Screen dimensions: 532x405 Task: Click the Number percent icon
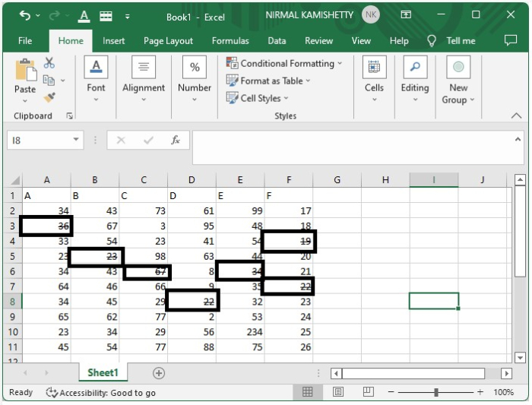click(195, 67)
